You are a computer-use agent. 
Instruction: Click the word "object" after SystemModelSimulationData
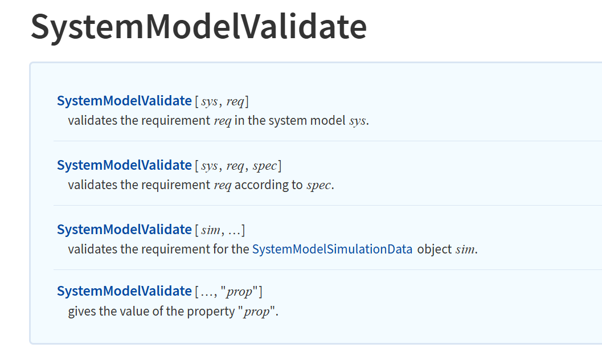tap(434, 250)
